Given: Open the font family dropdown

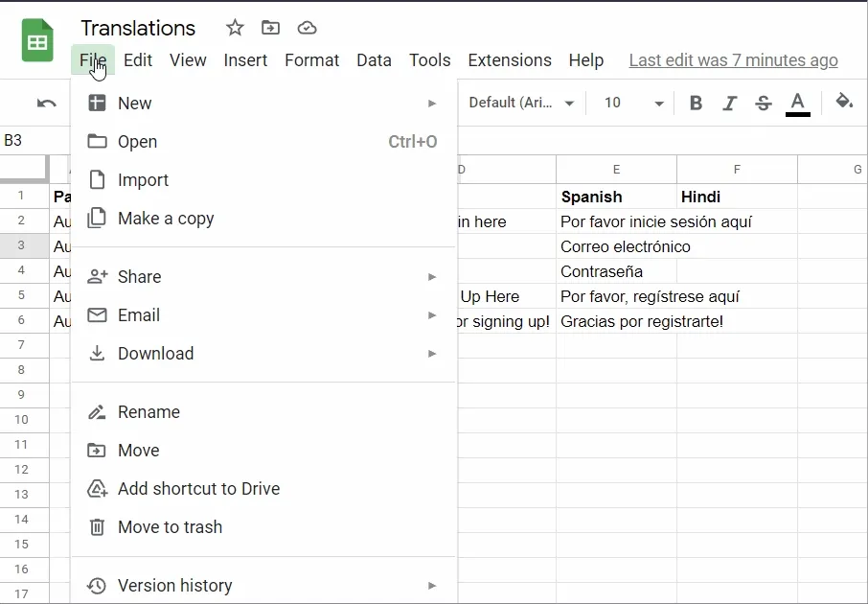Looking at the screenshot, I should click(x=521, y=103).
